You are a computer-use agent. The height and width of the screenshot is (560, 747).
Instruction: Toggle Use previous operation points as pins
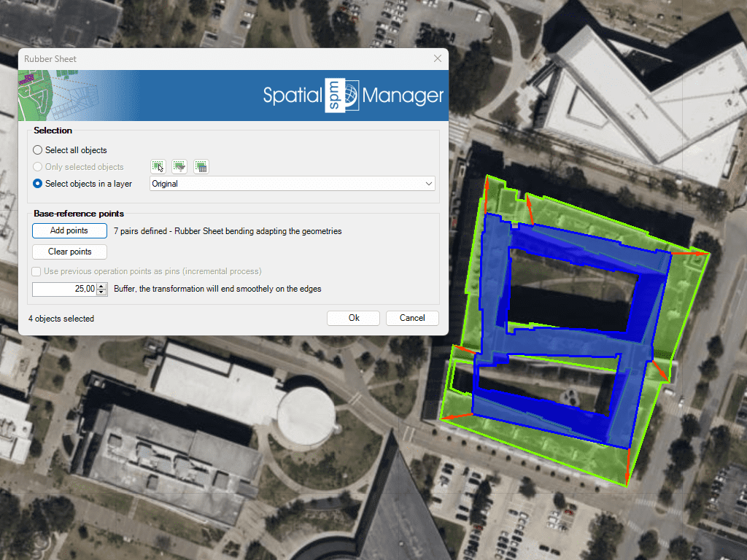(x=36, y=271)
